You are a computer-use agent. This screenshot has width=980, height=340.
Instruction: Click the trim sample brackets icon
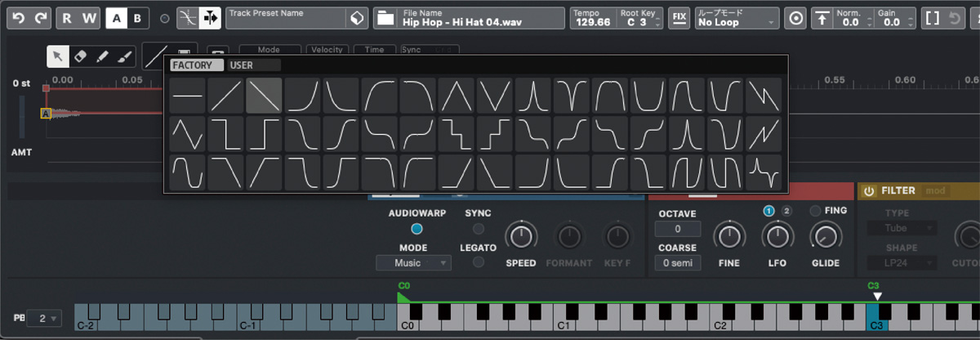tap(931, 18)
